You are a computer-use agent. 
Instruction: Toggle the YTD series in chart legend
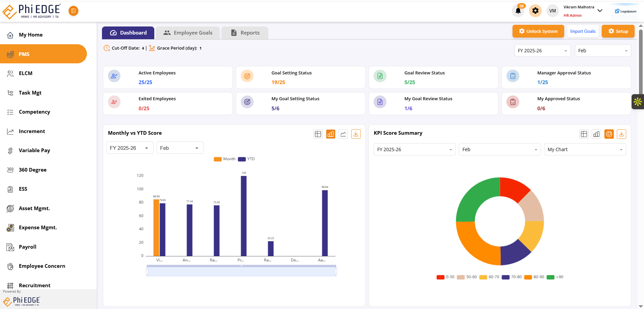(247, 159)
